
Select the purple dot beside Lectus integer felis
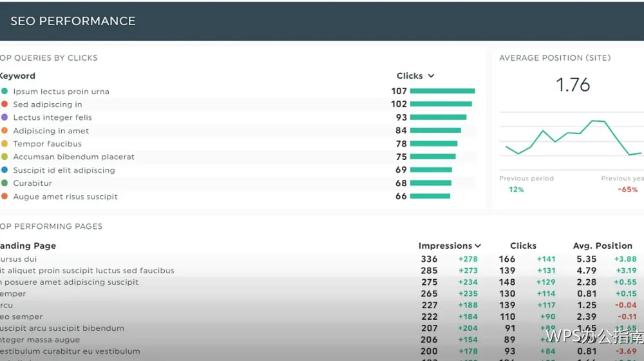[x=5, y=117]
